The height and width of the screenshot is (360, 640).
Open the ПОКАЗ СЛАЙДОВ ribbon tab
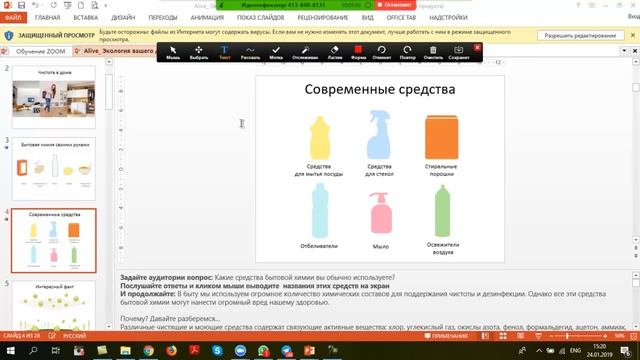260,18
